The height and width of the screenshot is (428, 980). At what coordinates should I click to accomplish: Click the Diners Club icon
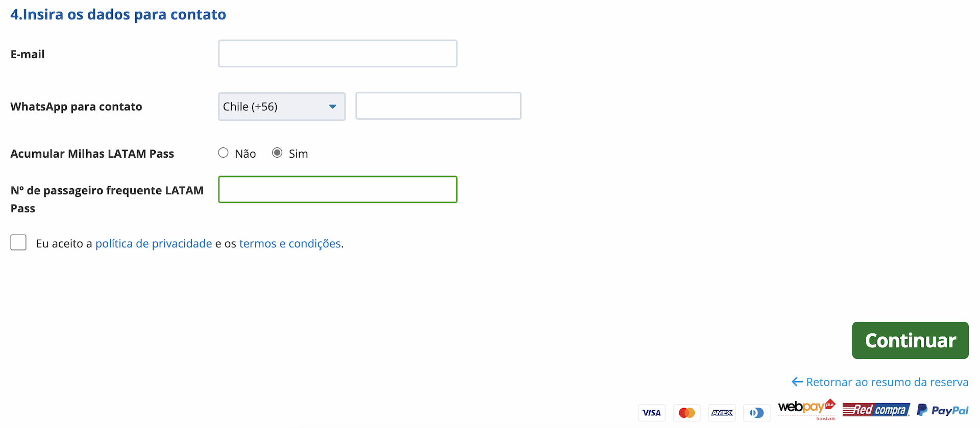pyautogui.click(x=756, y=413)
